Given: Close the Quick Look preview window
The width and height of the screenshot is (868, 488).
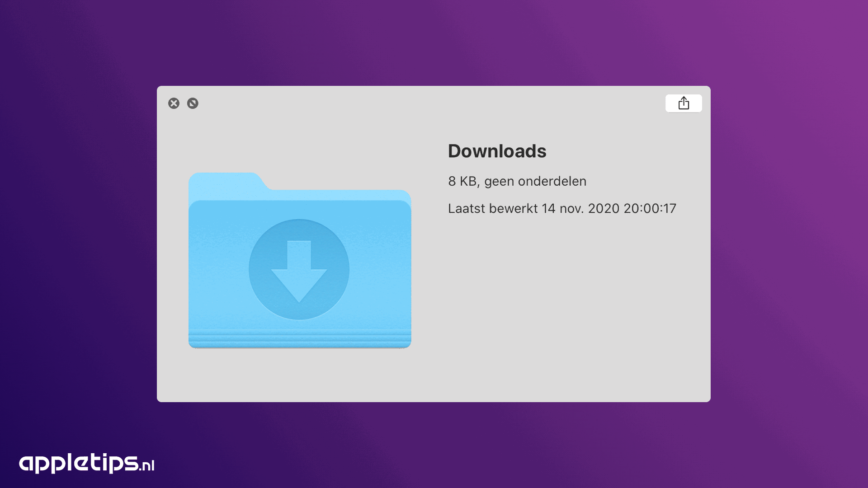Looking at the screenshot, I should tap(174, 103).
